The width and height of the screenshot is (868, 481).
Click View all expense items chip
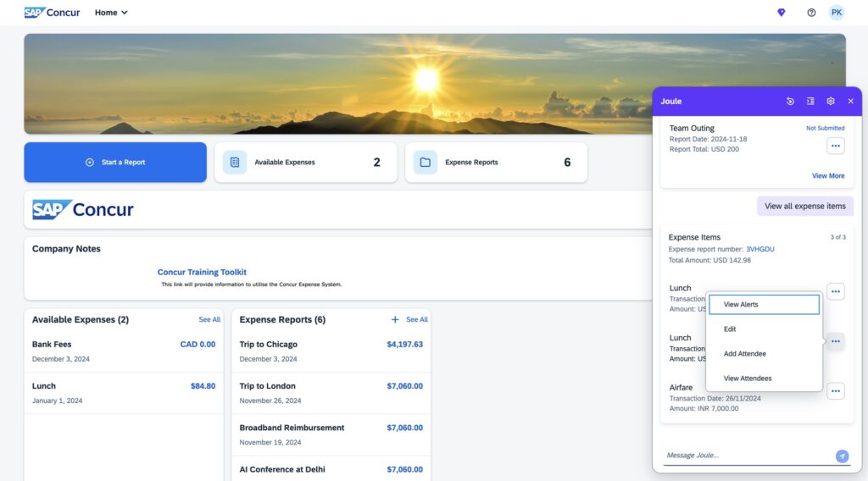[805, 207]
